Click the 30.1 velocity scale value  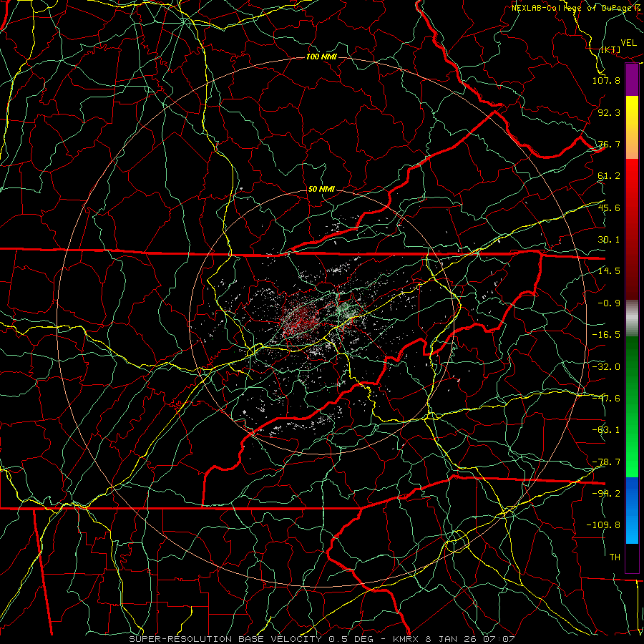[609, 240]
